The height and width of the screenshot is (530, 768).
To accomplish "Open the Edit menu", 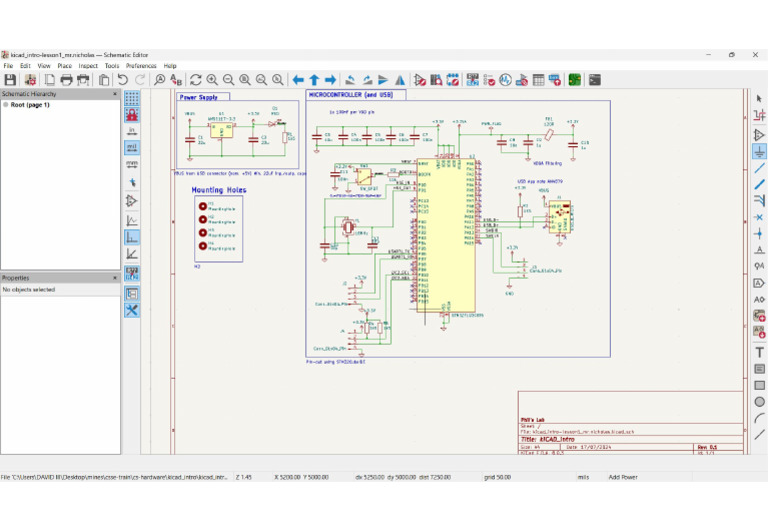I will tap(25, 66).
